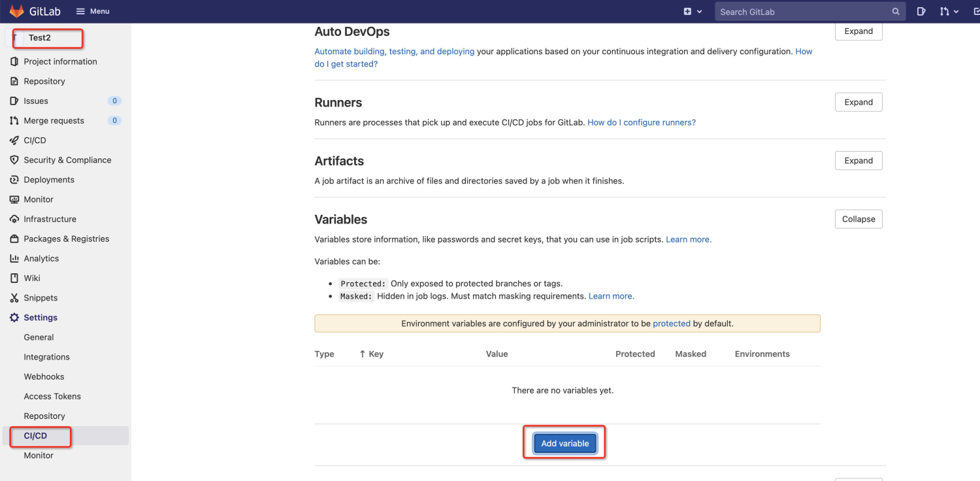Click the Add variable button
This screenshot has width=980, height=481.
click(x=565, y=443)
